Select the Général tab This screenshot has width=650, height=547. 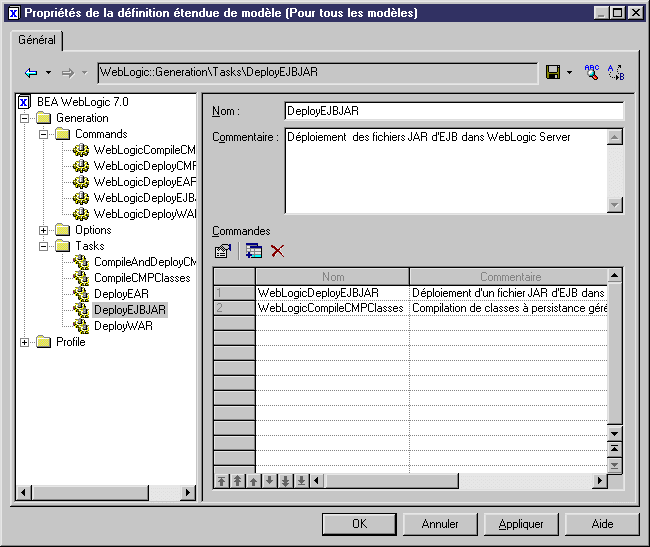click(37, 41)
